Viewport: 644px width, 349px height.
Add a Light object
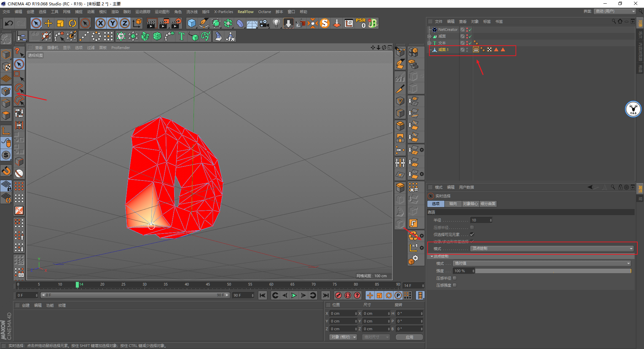click(276, 23)
